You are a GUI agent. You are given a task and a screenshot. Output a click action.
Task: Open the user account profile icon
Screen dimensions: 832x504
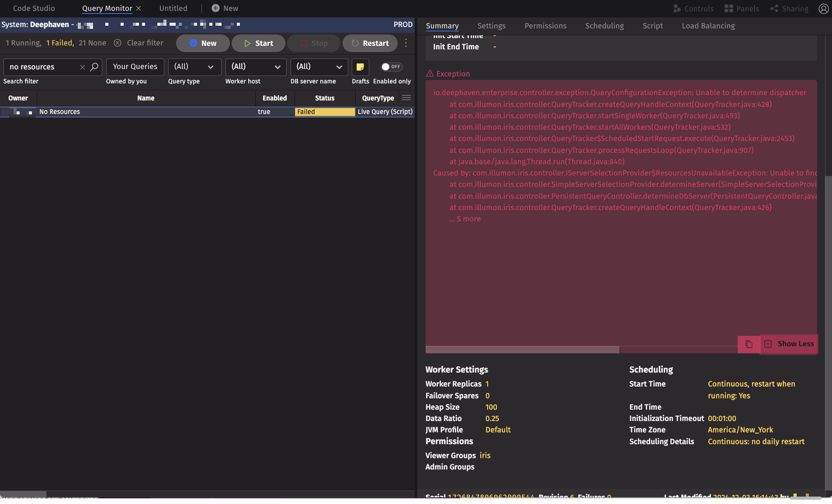click(x=823, y=8)
